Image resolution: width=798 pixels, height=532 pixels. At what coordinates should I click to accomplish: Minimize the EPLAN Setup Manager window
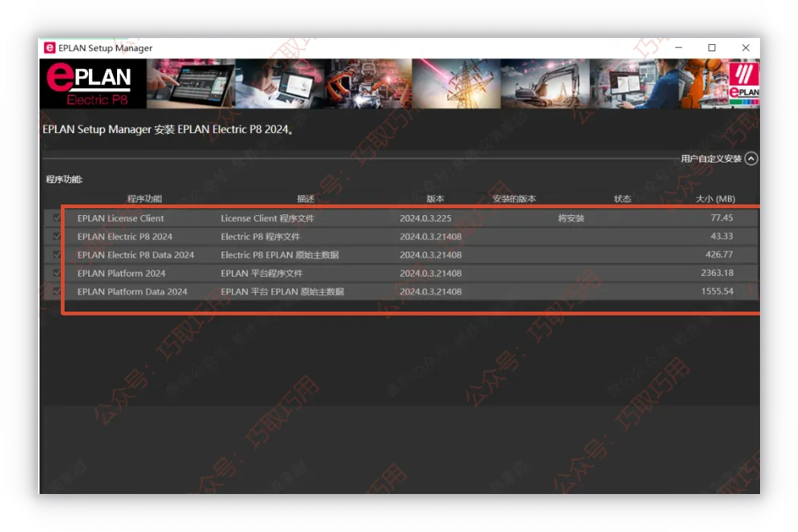pos(679,47)
